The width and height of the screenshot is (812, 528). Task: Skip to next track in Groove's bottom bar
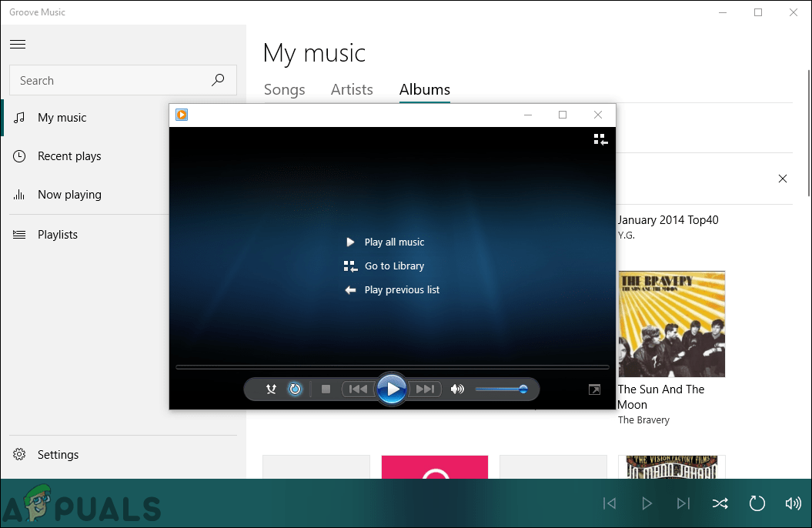683,503
